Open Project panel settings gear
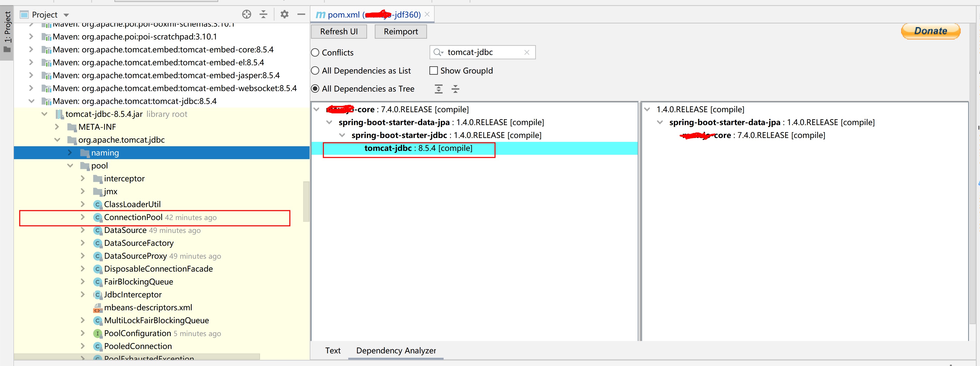 [x=284, y=14]
